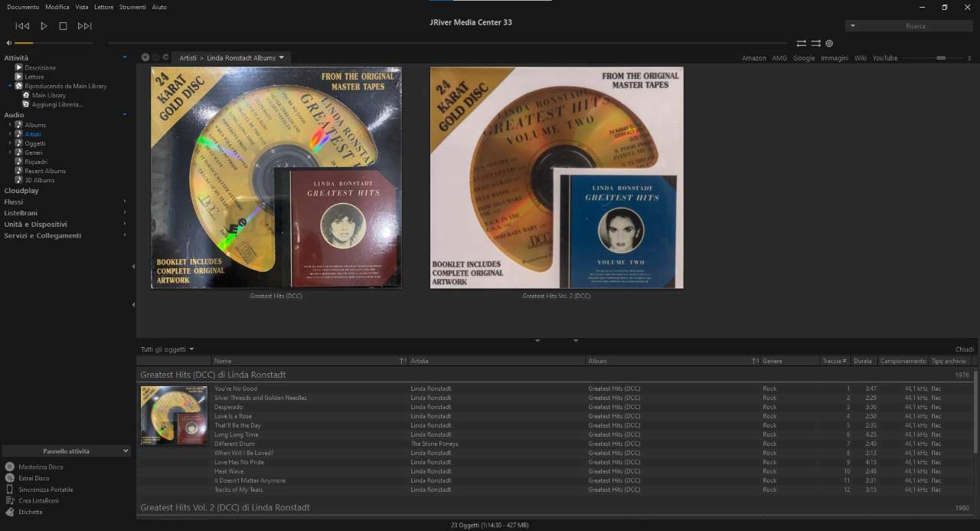Open the Vista menu
Viewport: 980px width, 531px height.
click(81, 7)
